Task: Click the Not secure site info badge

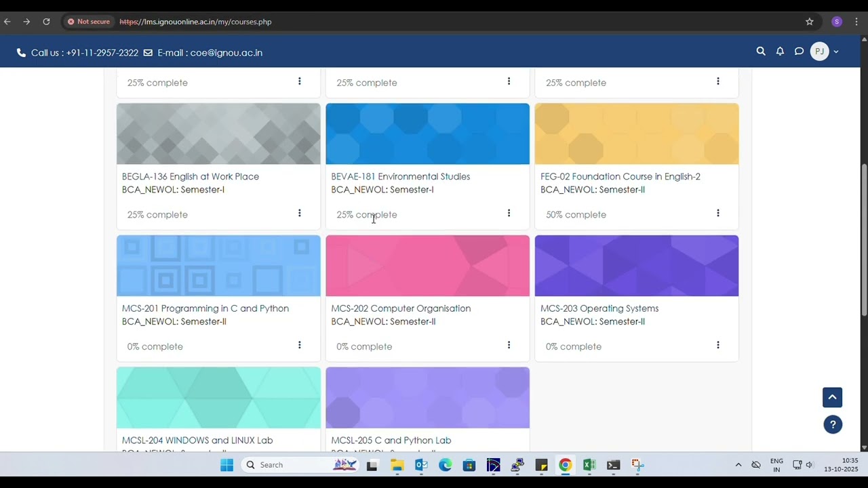Action: pos(89,22)
